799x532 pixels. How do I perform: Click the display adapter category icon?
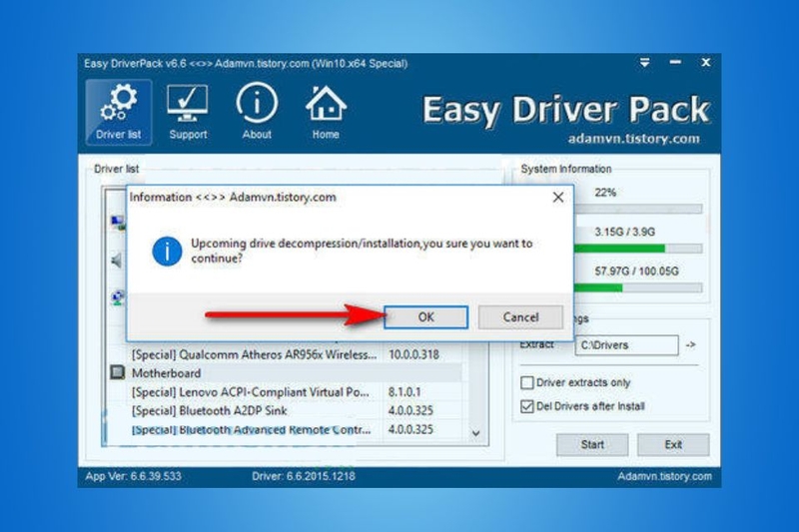118,222
